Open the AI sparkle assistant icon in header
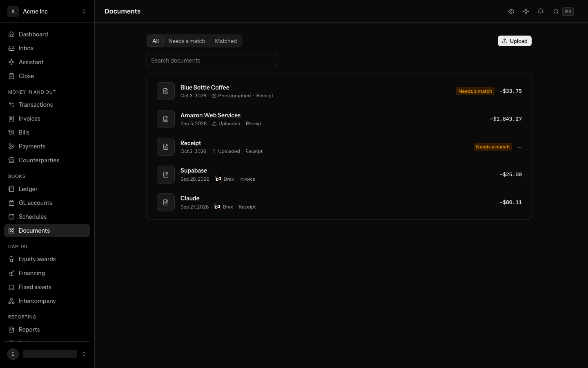 (x=526, y=11)
